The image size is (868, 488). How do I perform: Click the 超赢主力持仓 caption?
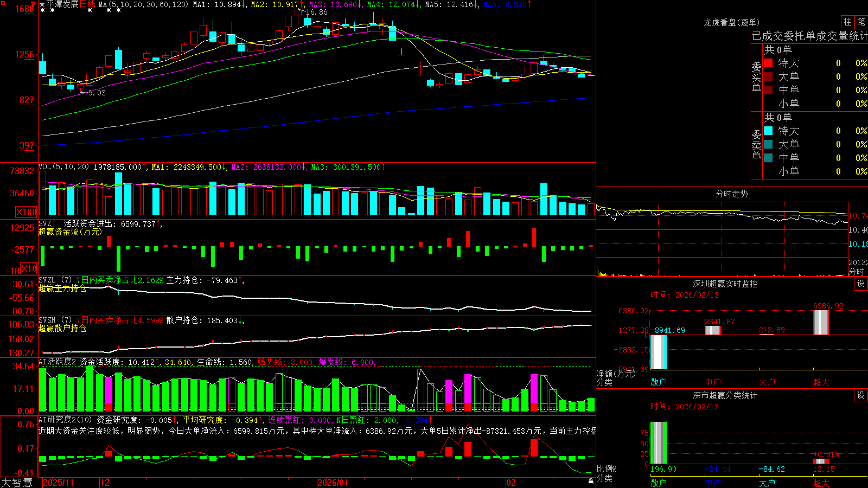(62, 288)
